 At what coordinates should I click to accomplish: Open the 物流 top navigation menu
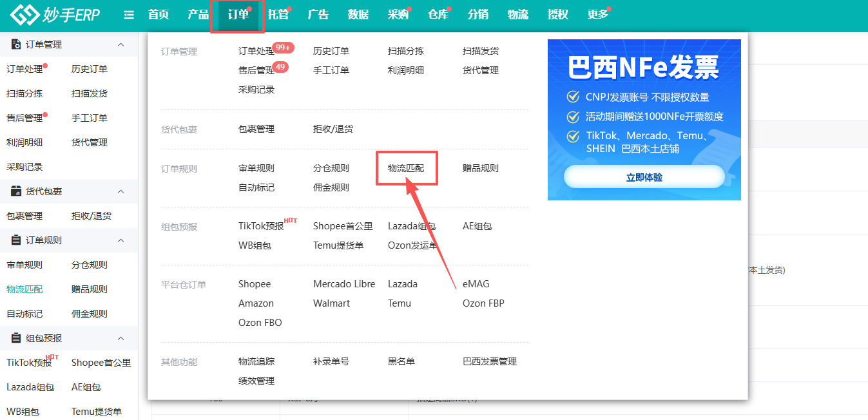coord(518,14)
